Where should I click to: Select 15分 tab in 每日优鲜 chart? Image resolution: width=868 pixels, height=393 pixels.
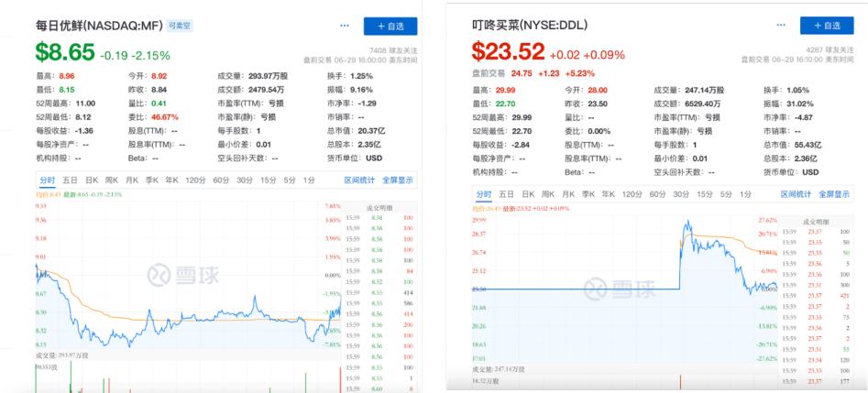click(x=269, y=180)
